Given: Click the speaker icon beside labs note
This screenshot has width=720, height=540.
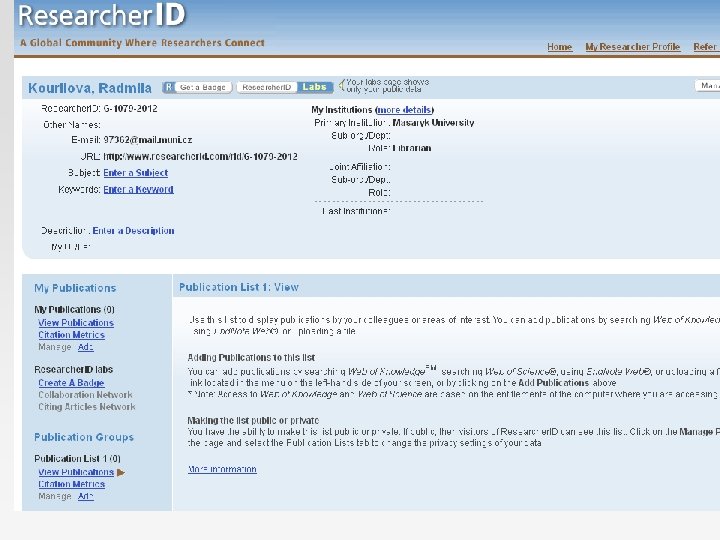Looking at the screenshot, I should pyautogui.click(x=341, y=85).
